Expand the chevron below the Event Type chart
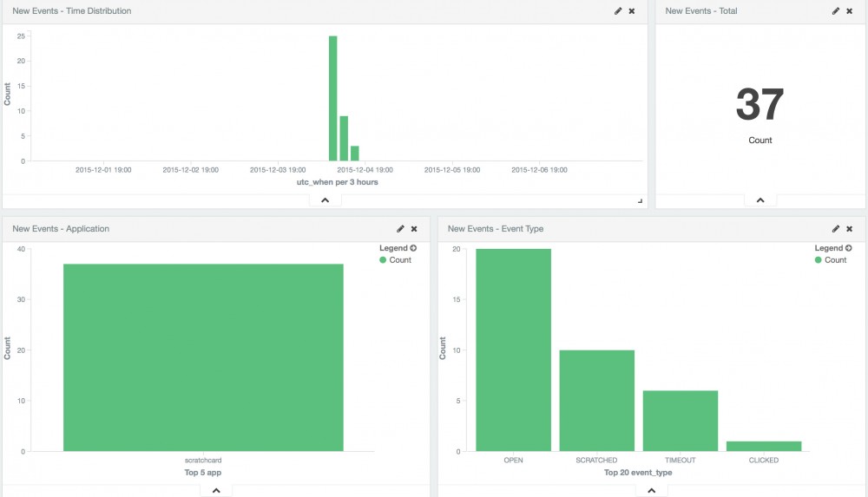This screenshot has height=497, width=868. pos(651,490)
